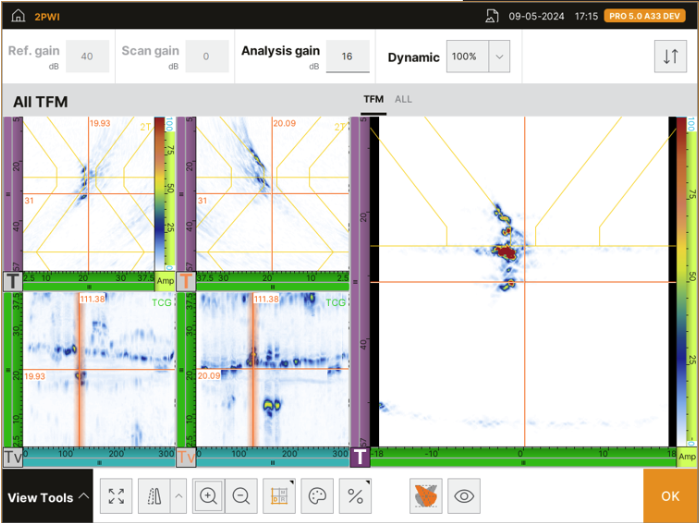Image resolution: width=699 pixels, height=523 pixels.
Task: Select the TFM tab
Action: click(x=373, y=100)
